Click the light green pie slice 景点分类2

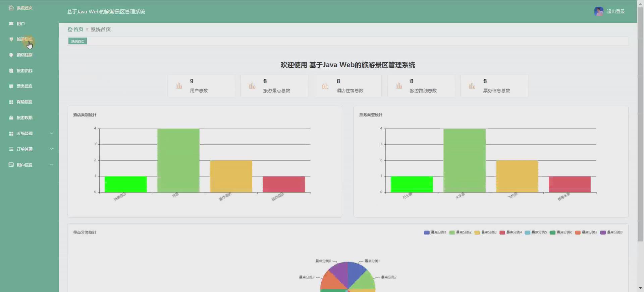[x=366, y=281]
